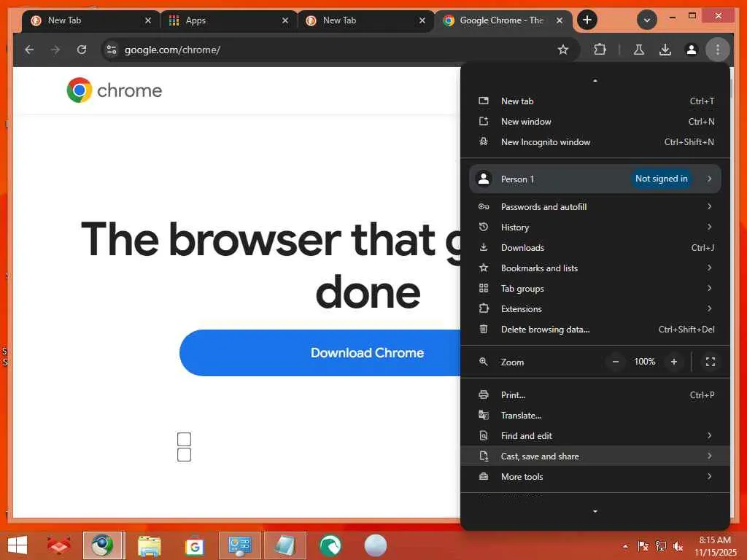Click the network tray icon
747x560 pixels.
click(660, 546)
